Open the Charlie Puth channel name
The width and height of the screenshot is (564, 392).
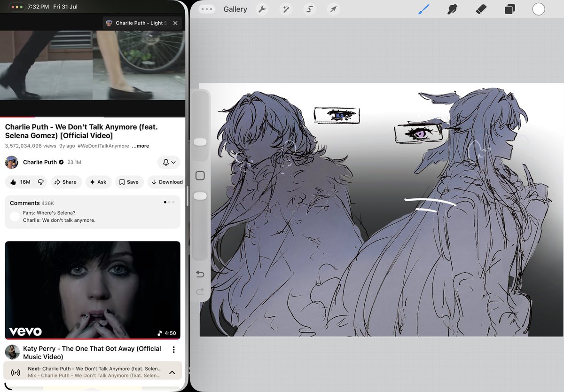pos(40,162)
